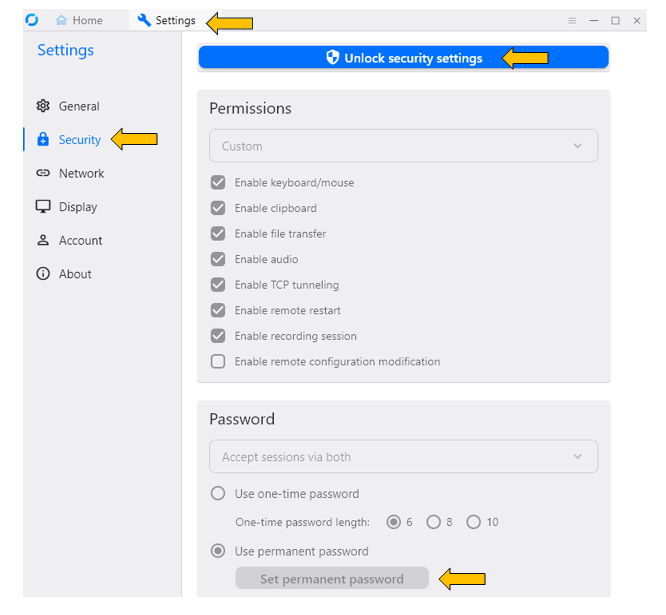Click the About info icon
Viewport: 666px width, 615px height.
[43, 274]
